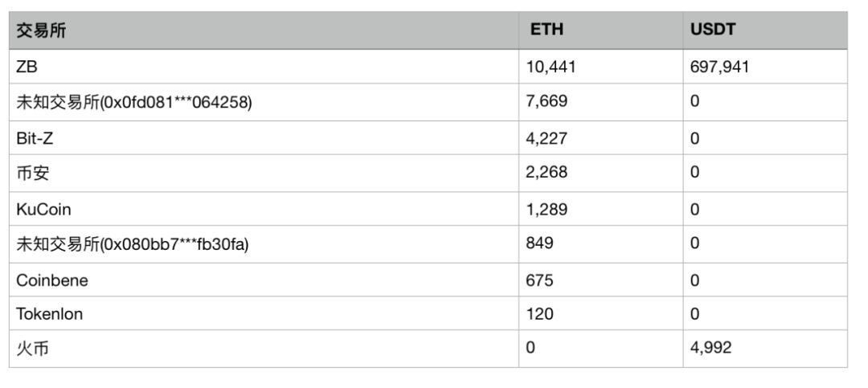This screenshot has width=868, height=388.
Task: Click 币安's ETH value 2,268
Action: 547,172
